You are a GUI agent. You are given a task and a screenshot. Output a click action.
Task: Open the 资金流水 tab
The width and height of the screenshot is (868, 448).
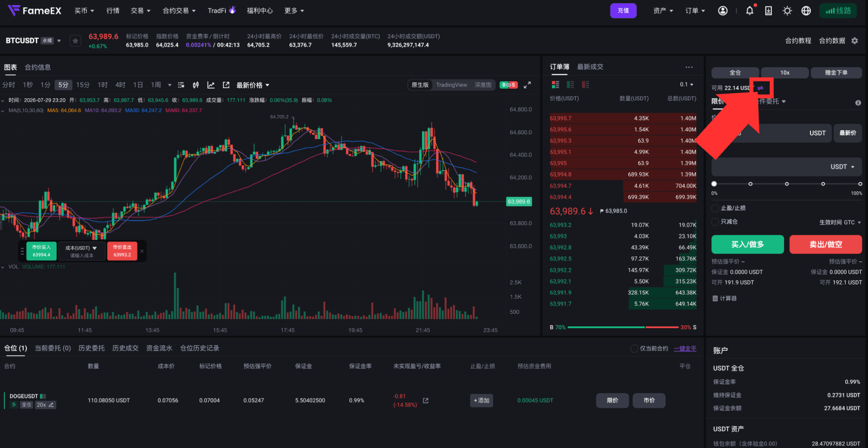tap(159, 348)
